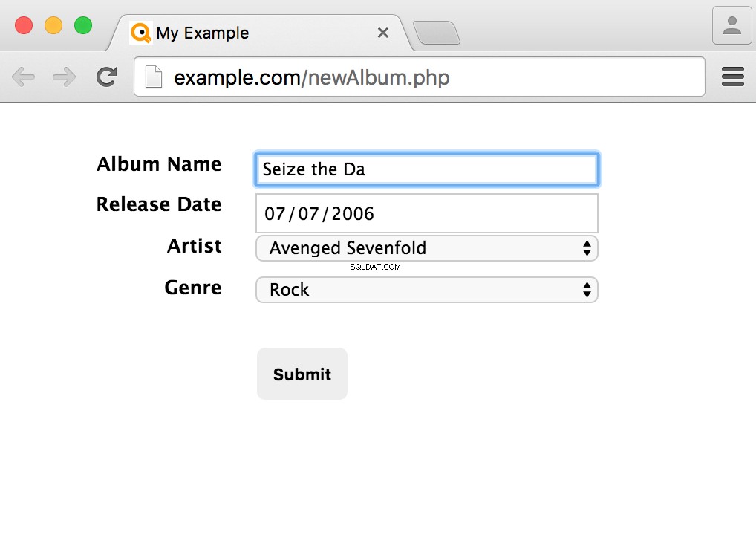This screenshot has height=535, width=756.
Task: Click the Artist dropdown stepper arrows
Action: point(587,248)
